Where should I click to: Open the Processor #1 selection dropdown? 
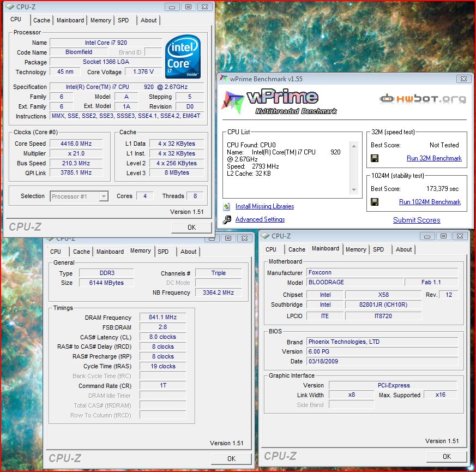click(x=104, y=196)
